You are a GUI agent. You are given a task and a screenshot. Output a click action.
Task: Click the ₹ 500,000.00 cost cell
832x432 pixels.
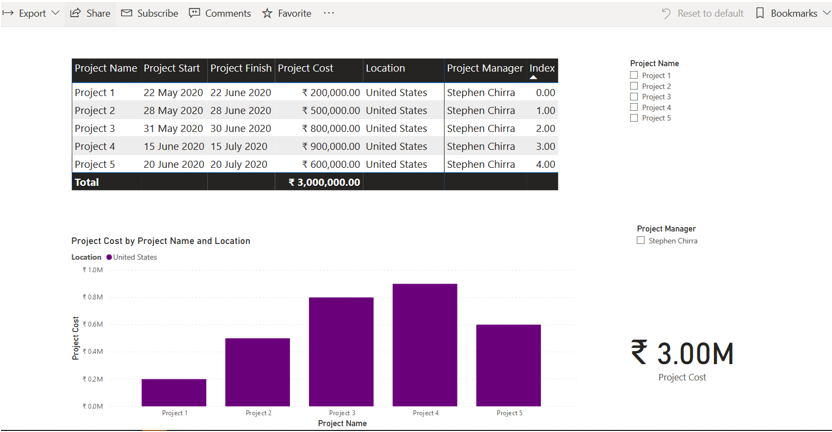331,110
